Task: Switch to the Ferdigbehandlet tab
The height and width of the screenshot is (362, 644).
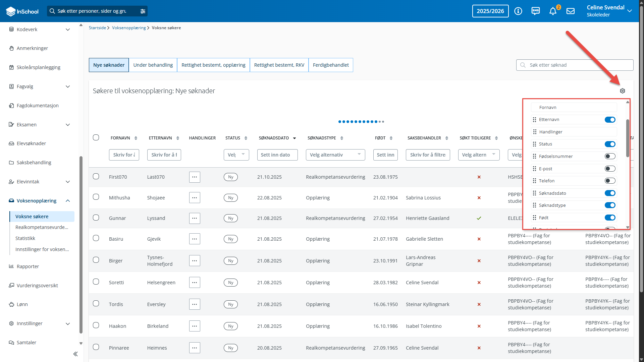Action: coord(330,65)
